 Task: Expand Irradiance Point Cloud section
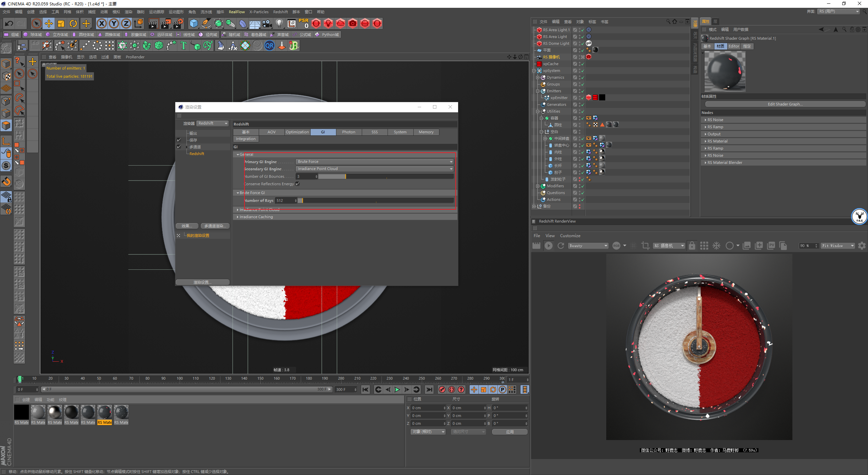(238, 209)
